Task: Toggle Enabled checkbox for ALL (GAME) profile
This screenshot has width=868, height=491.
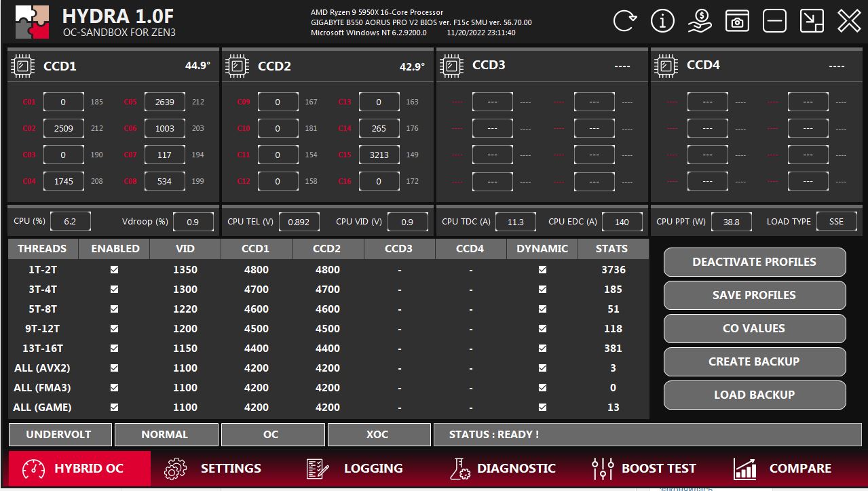Action: [114, 408]
